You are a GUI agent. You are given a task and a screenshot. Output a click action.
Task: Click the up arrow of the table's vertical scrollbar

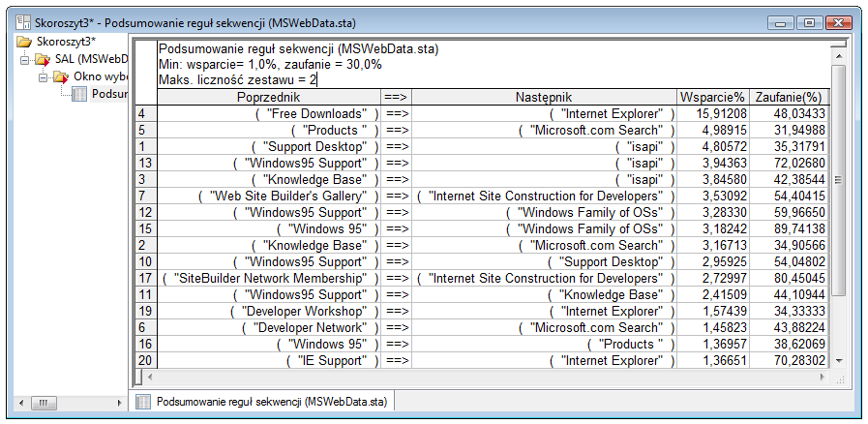[839, 56]
